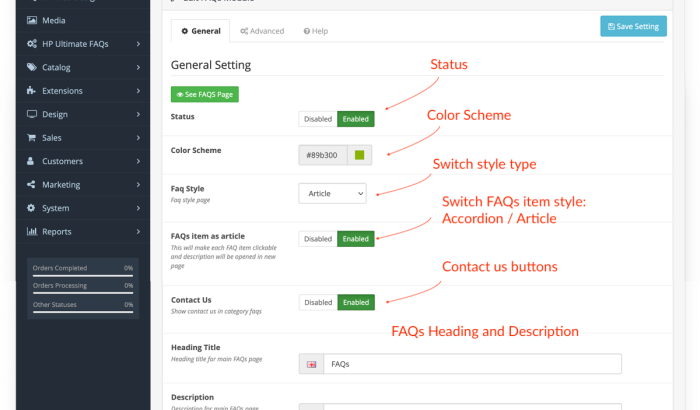The height and width of the screenshot is (410, 700).
Task: Click the See FAQS Page button
Action: (x=205, y=94)
